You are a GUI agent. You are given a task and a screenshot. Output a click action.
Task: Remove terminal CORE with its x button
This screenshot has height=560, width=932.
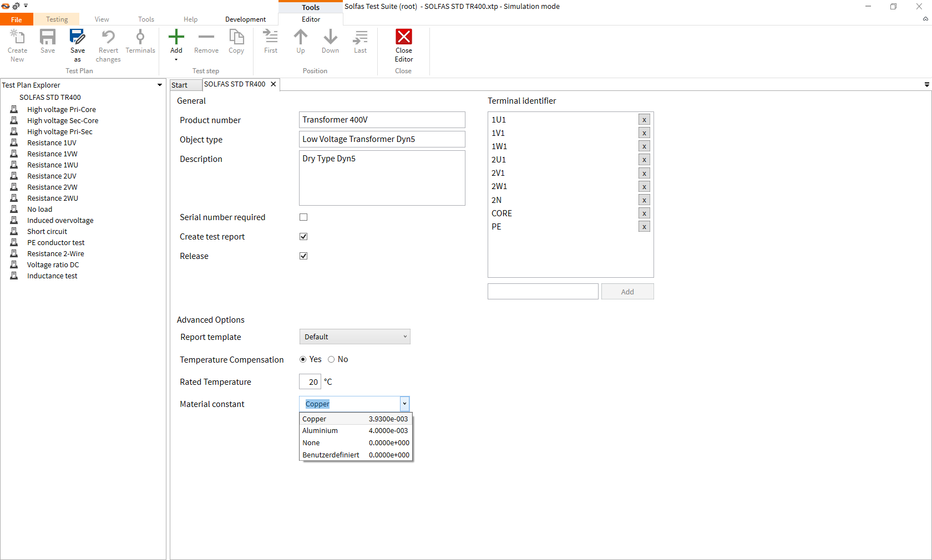tap(644, 213)
